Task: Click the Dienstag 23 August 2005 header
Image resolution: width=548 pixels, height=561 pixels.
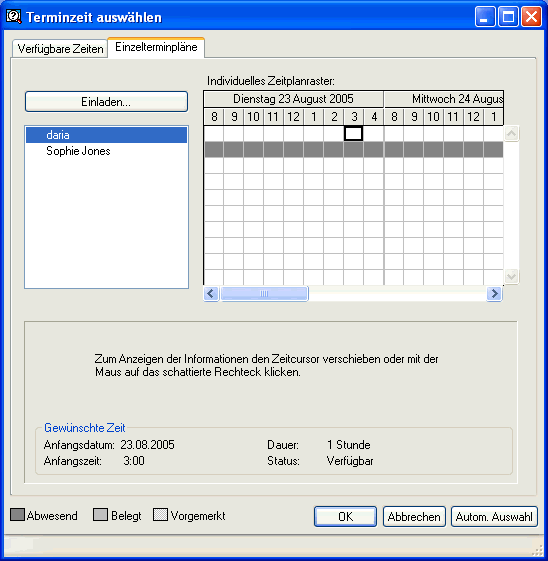Action: tap(293, 99)
